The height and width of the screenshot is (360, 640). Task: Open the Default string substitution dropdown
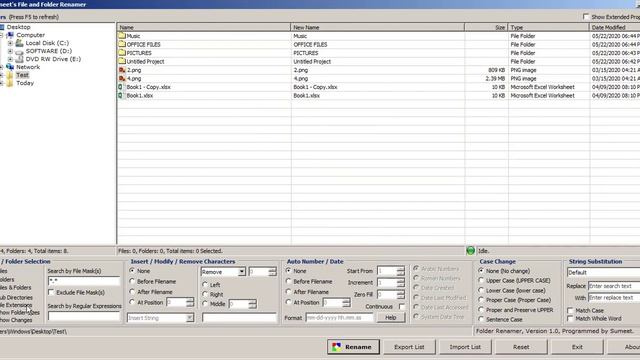604,272
